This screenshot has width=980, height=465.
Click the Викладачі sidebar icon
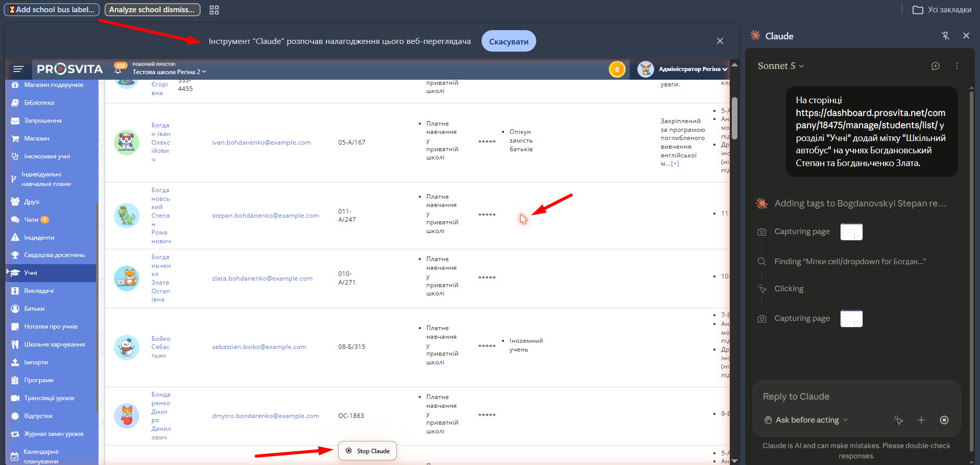tap(15, 291)
